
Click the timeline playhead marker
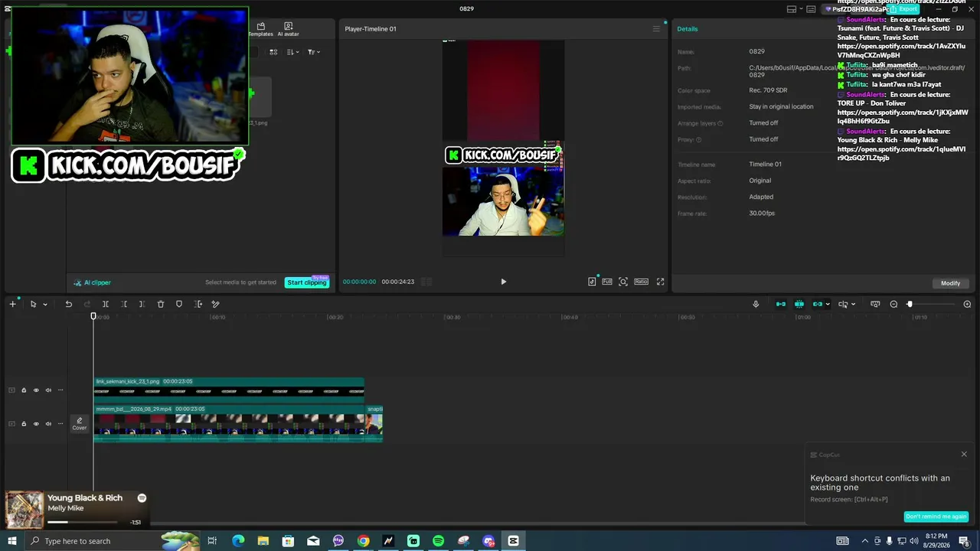click(93, 316)
